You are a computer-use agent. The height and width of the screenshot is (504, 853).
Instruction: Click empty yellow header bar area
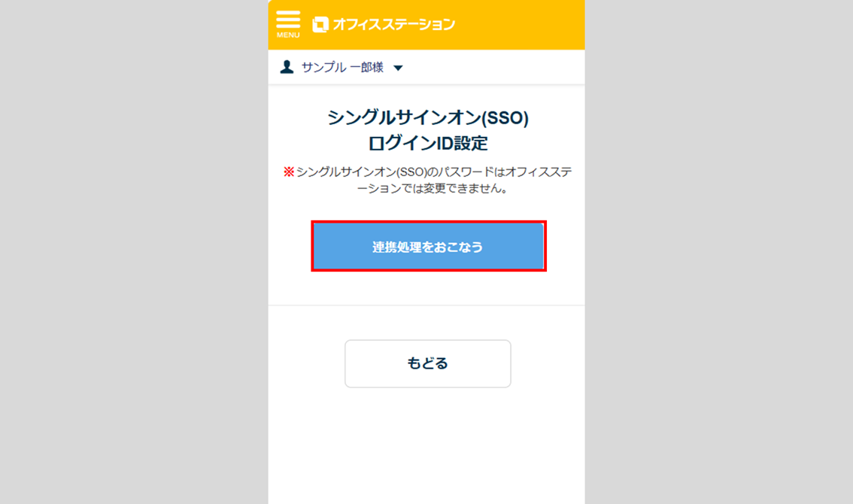tap(519, 24)
